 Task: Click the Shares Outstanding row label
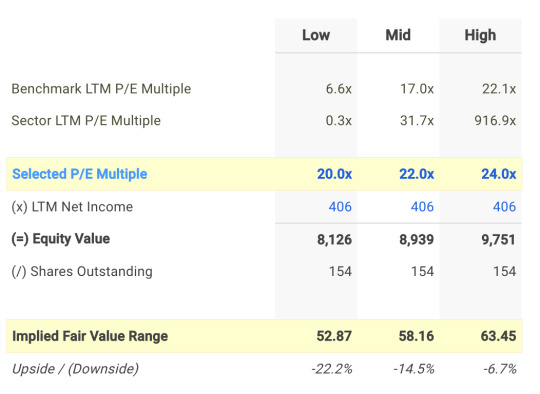point(82,271)
